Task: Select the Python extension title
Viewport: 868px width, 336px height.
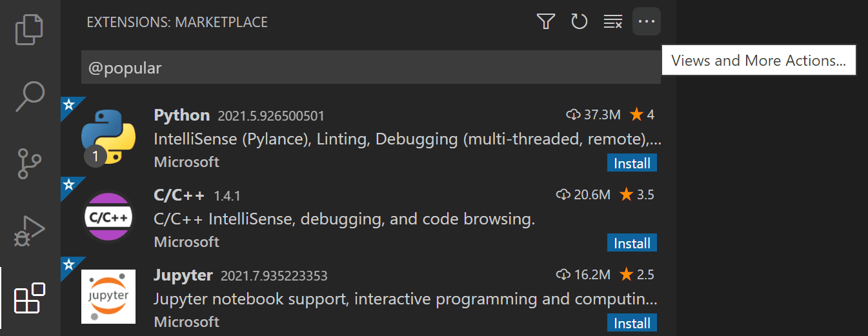Action: click(182, 115)
